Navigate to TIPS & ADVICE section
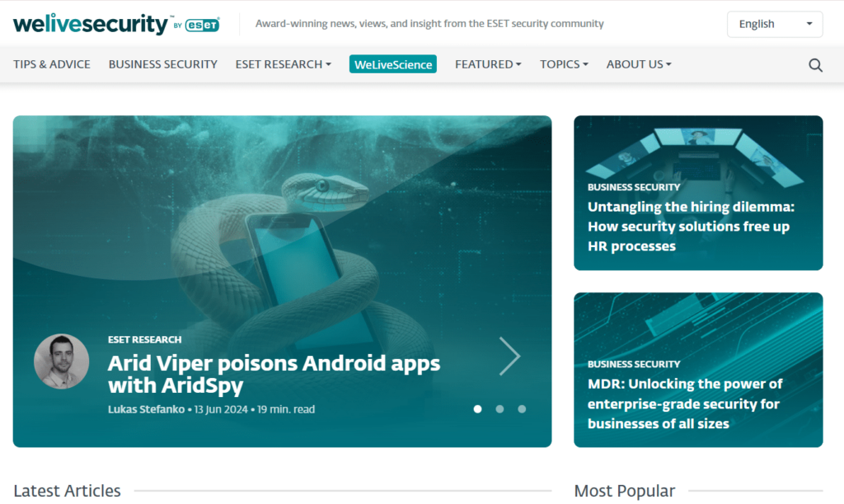The image size is (844, 504). point(52,63)
